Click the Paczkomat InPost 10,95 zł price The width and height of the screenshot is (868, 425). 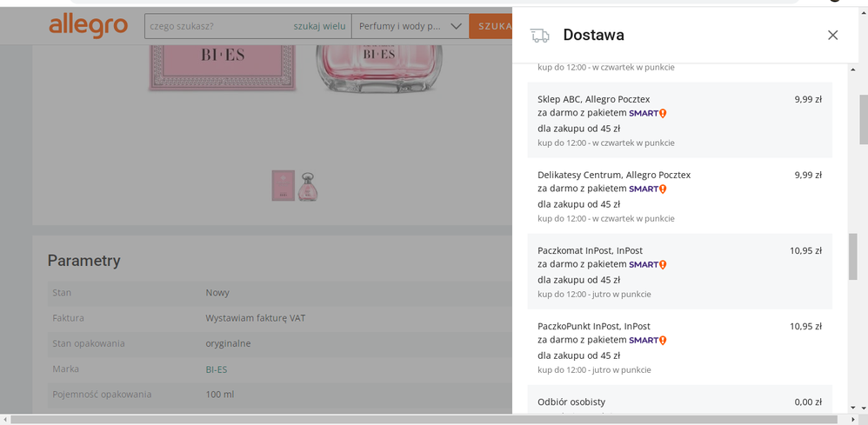click(x=805, y=250)
